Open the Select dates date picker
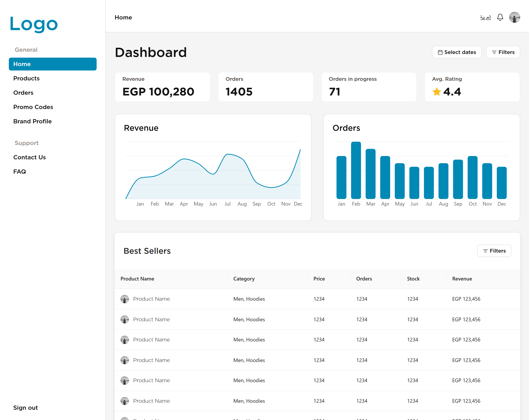 click(x=456, y=52)
